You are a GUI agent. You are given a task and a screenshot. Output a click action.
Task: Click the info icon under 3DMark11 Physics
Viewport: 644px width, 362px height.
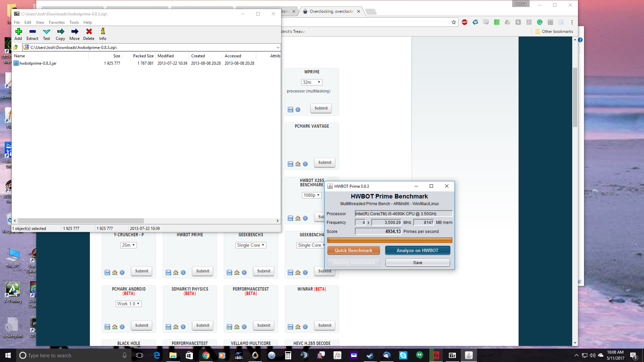point(183,327)
